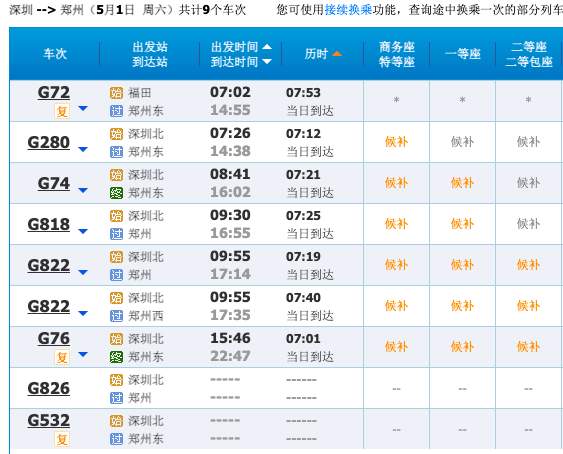The height and width of the screenshot is (454, 563).
Task: Expand details arrow for train G818
Action: click(83, 231)
